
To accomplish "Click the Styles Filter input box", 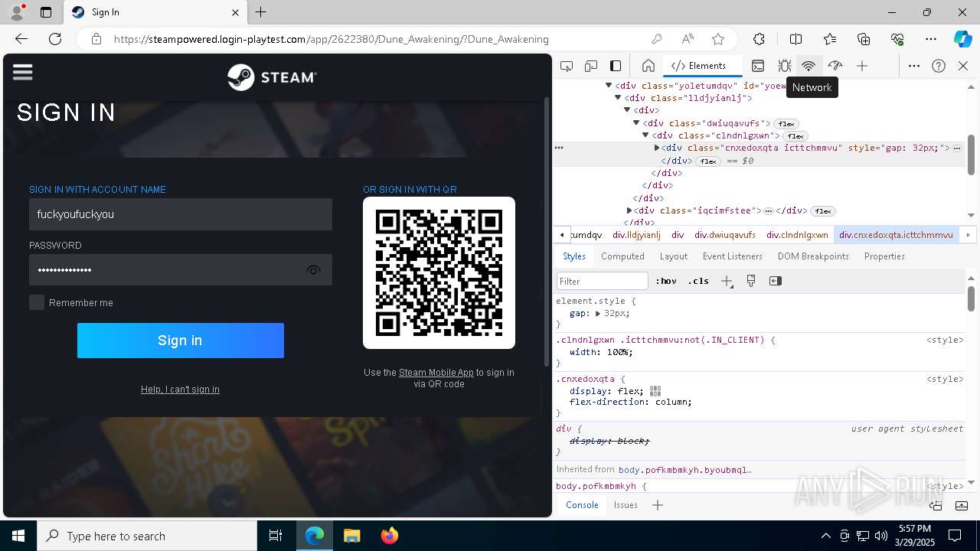I will click(x=603, y=281).
